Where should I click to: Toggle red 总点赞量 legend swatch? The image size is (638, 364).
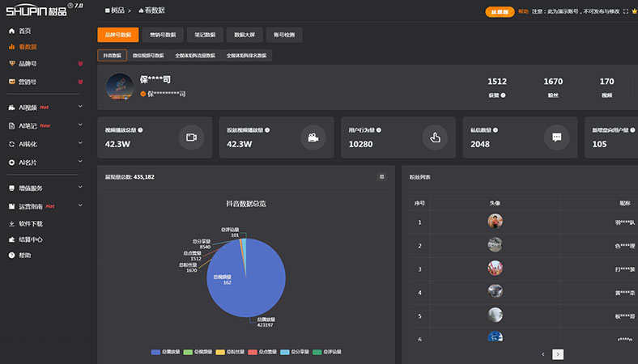pyautogui.click(x=253, y=352)
